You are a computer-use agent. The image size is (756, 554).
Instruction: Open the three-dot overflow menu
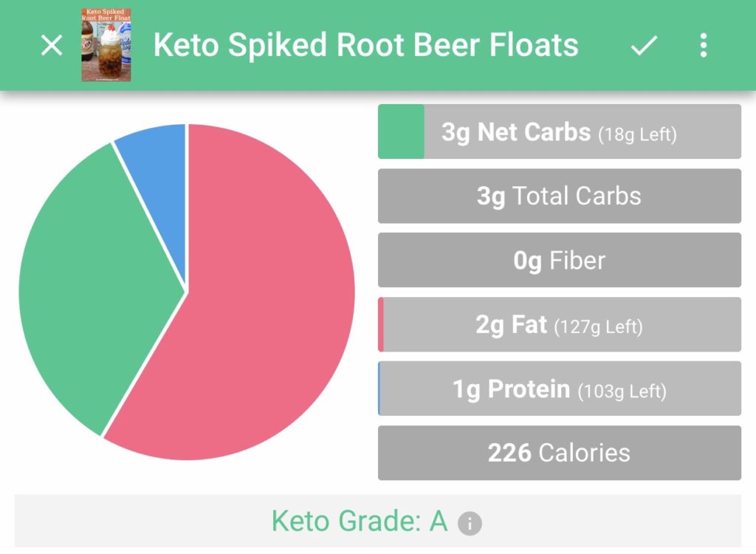(x=703, y=46)
